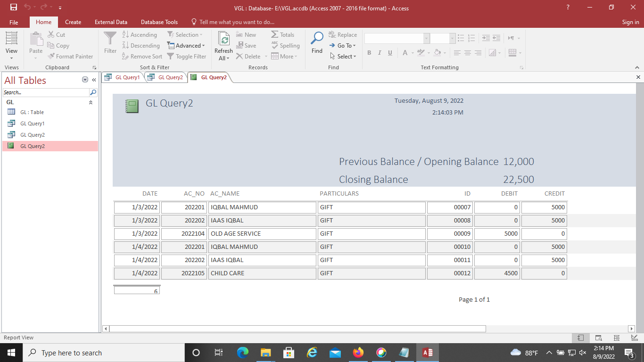The height and width of the screenshot is (362, 644).
Task: Collapse the GL group in navigation pane
Action: 91,102
